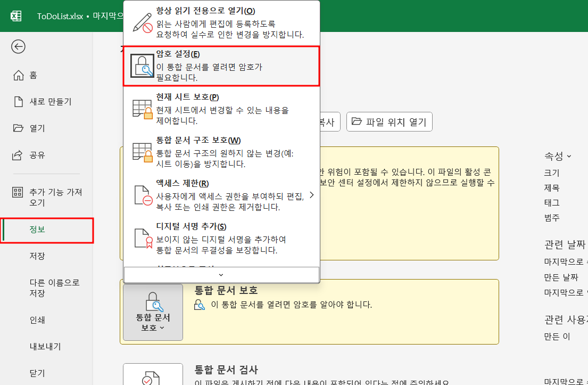Click the 파일 위치 열기 button
The width and height of the screenshot is (588, 385).
click(389, 121)
